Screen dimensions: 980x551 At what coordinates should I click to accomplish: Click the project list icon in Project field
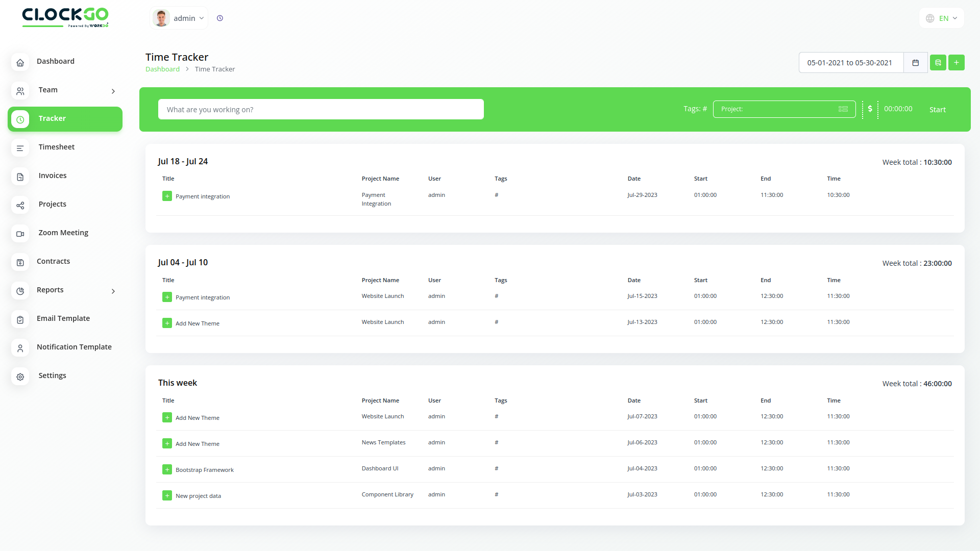pos(843,109)
